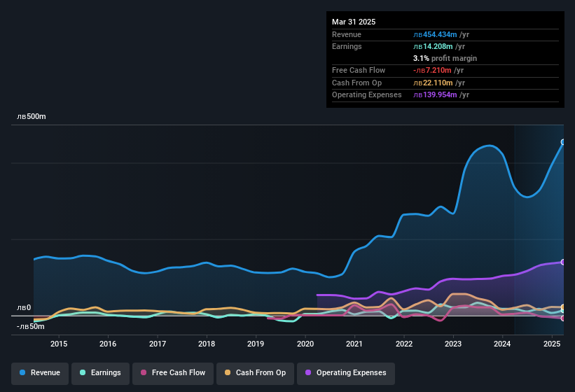
Task: Click the -лв50m y-axis label
Action: [30, 326]
